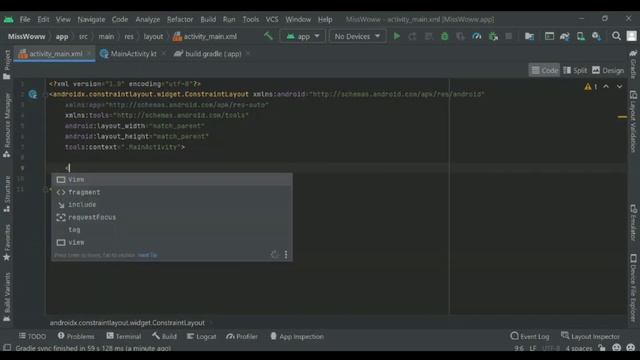Image resolution: width=640 pixels, height=360 pixels.
Task: Click the Stop icon in toolbar
Action: coord(509,36)
